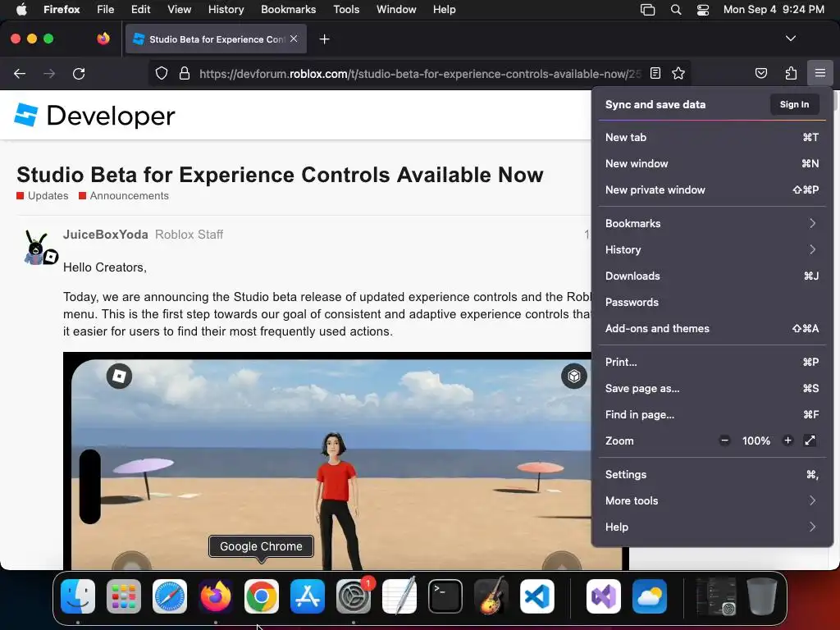This screenshot has height=630, width=840.
Task: Open Downloads from the menu
Action: pos(712,276)
